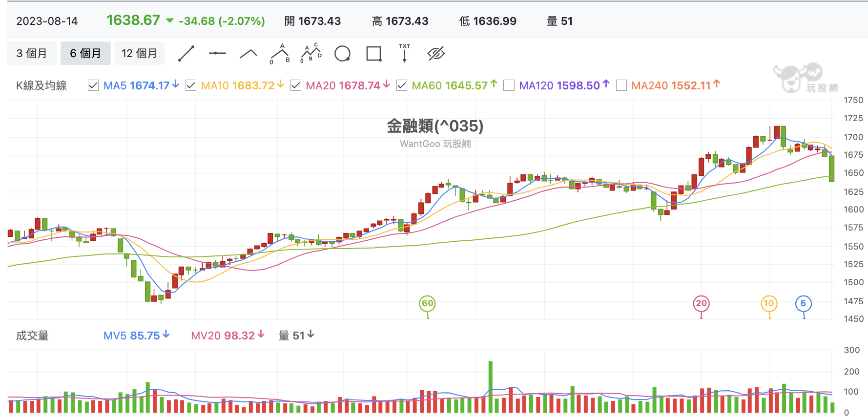The image size is (868, 420).
Task: Select the rectangle drawing tool
Action: point(374,53)
